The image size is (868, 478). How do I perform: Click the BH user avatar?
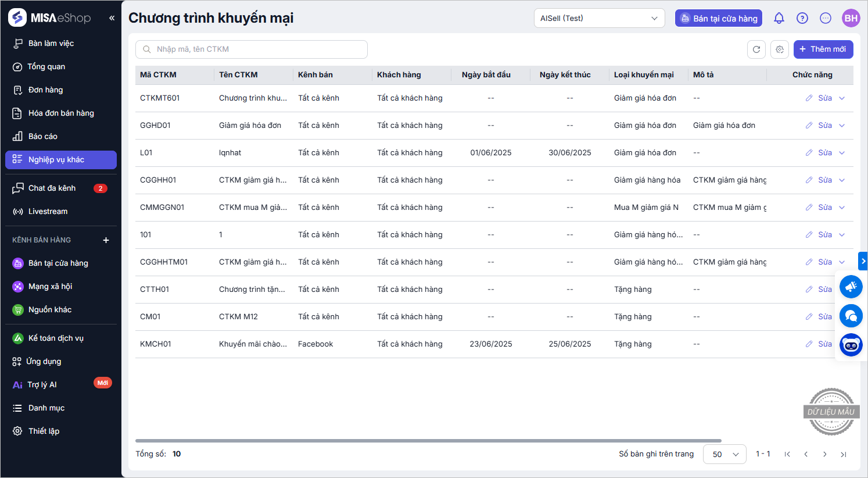pyautogui.click(x=851, y=18)
